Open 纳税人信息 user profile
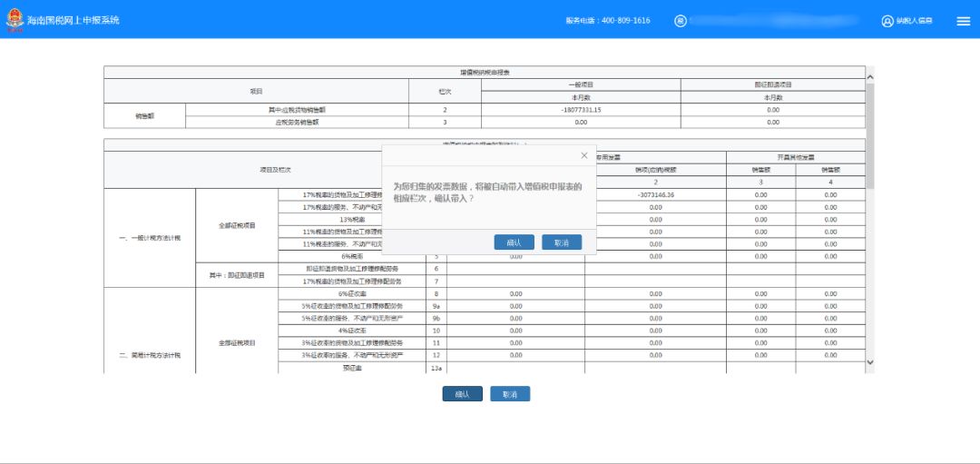The width and height of the screenshot is (980, 464). pyautogui.click(x=906, y=21)
